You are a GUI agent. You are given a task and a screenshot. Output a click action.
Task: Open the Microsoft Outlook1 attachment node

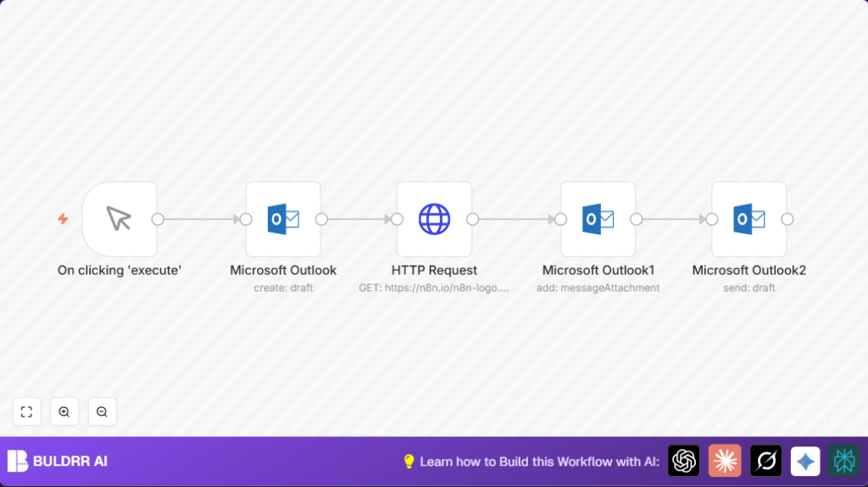(x=598, y=220)
